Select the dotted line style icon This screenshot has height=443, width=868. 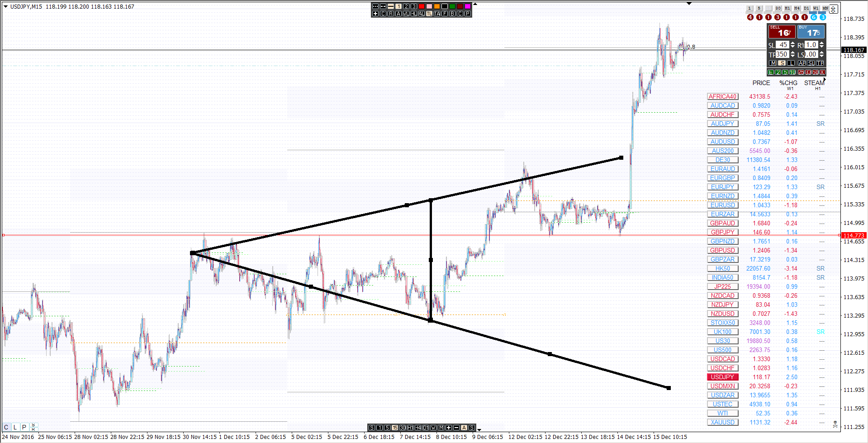[375, 6]
